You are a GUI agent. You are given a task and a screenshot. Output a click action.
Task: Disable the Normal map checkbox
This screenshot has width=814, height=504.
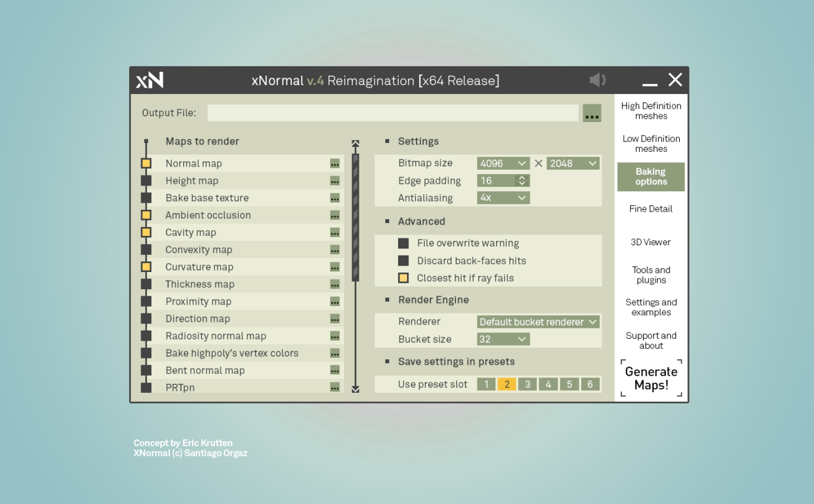tap(146, 163)
